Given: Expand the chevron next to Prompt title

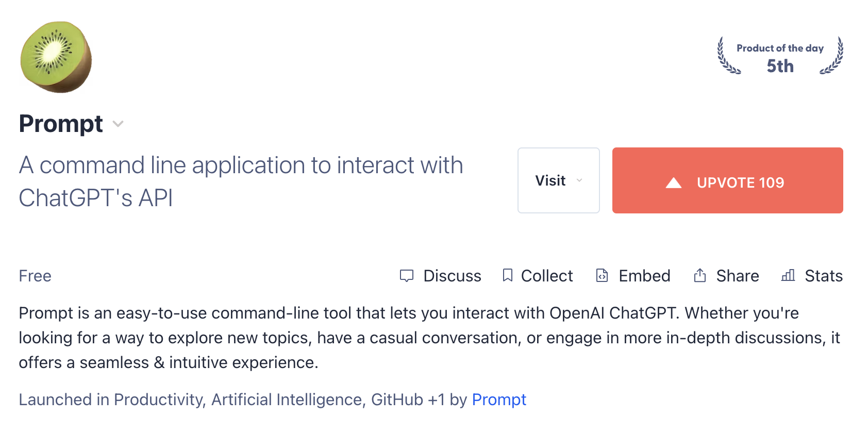Looking at the screenshot, I should point(118,124).
